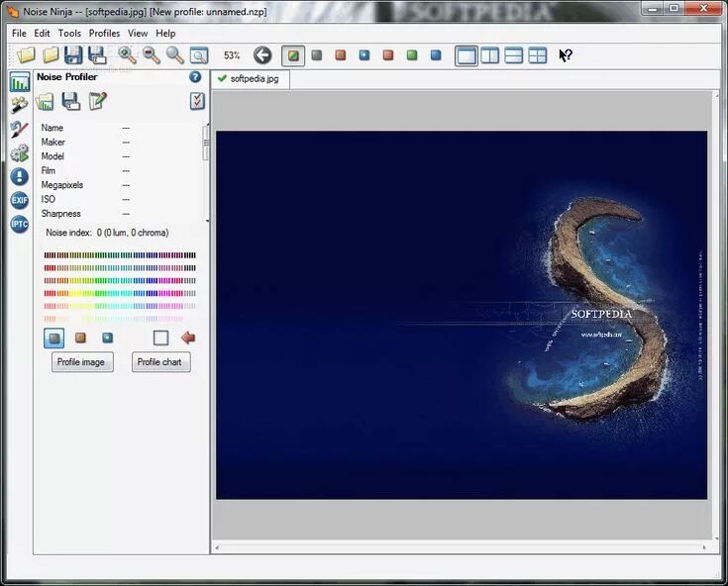Screen dimensions: 728x586
Task: Click the empty square box icon
Action: 160,338
